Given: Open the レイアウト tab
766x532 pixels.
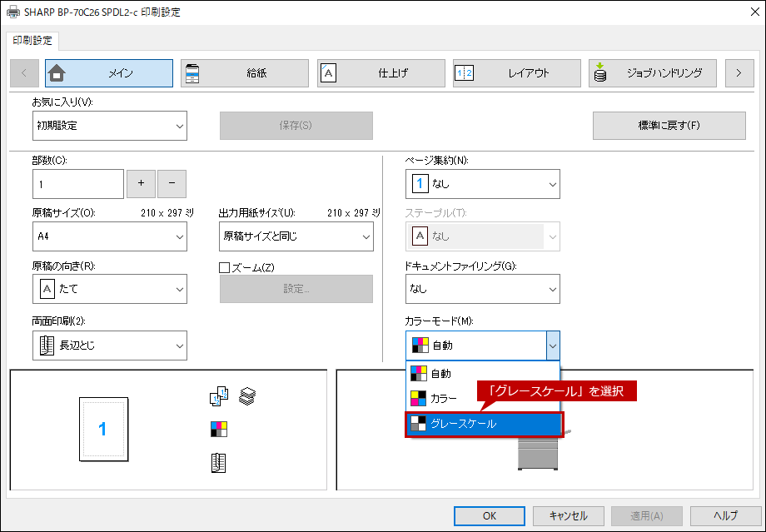Looking at the screenshot, I should pos(516,73).
